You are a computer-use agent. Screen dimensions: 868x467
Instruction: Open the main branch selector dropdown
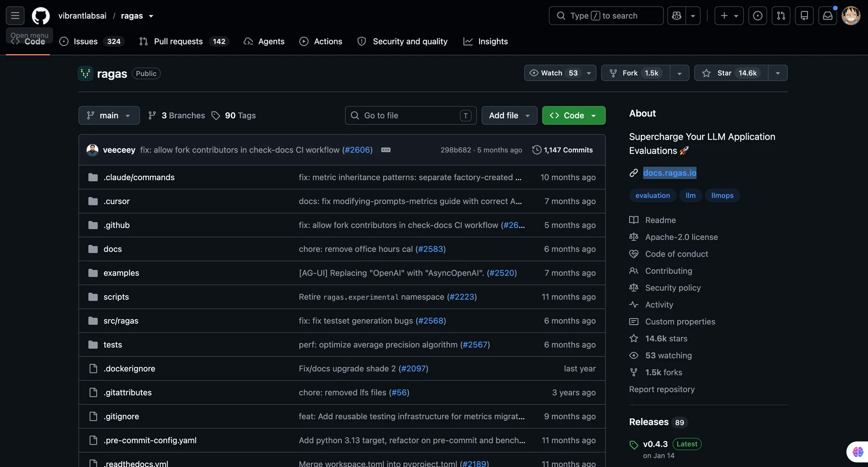coord(109,116)
